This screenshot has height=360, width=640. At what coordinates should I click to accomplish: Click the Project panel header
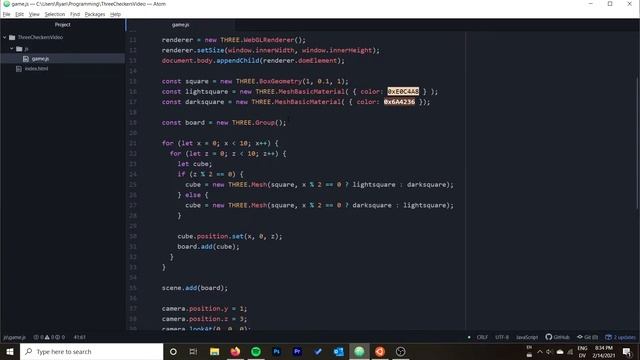[62, 25]
